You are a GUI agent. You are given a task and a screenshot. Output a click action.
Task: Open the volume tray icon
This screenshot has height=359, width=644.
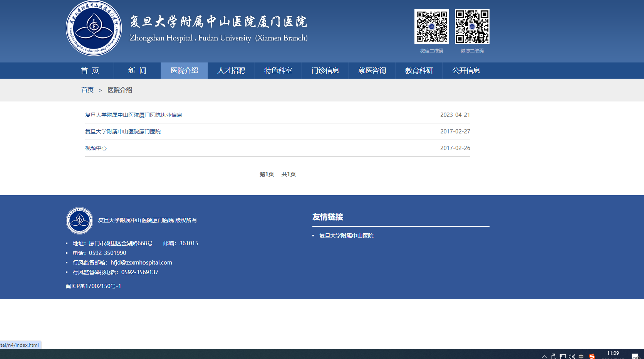[572, 356]
